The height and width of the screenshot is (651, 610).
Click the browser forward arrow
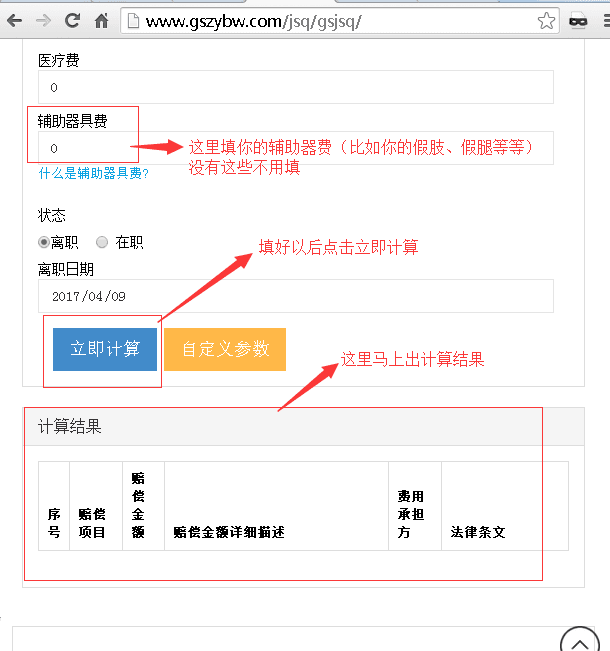43,20
